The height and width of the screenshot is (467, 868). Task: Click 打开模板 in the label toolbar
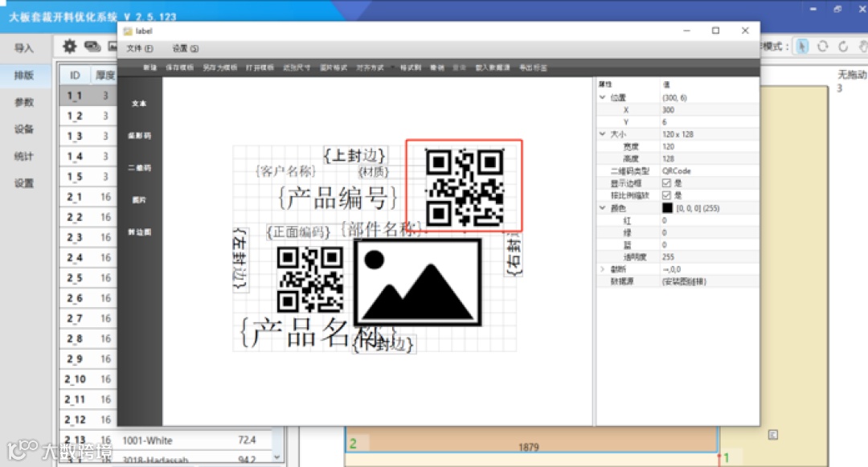tap(260, 68)
